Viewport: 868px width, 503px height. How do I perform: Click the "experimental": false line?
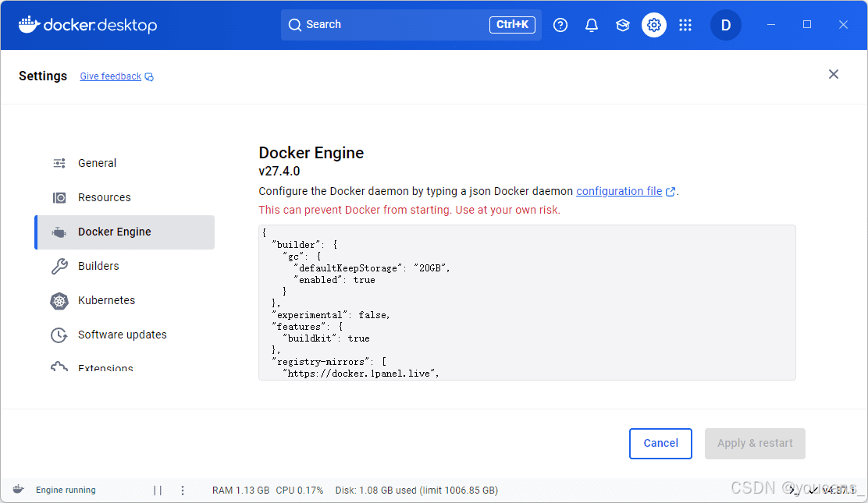point(331,315)
